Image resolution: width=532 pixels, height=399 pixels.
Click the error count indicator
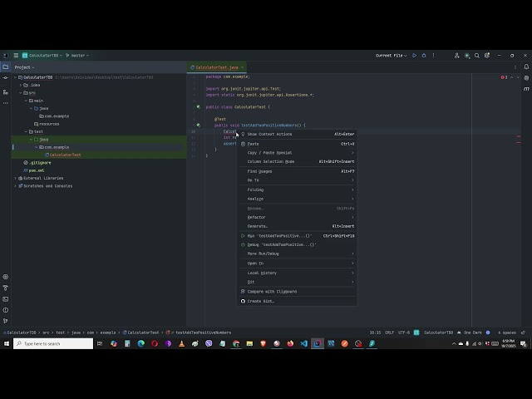[505, 77]
